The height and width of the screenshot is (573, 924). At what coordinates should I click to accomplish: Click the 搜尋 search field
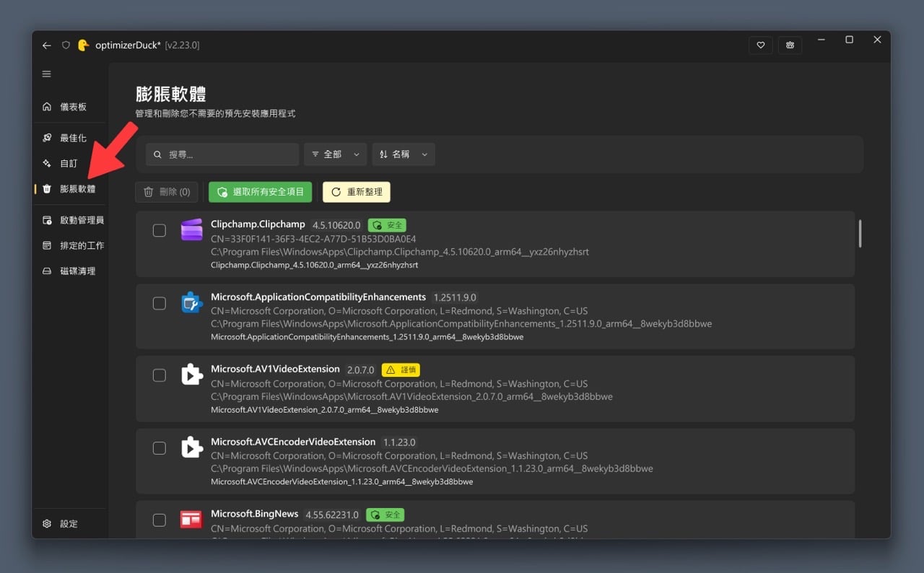click(x=222, y=154)
